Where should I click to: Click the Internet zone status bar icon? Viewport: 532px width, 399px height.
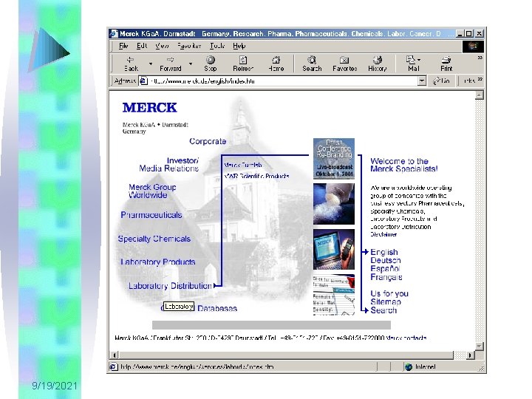409,366
